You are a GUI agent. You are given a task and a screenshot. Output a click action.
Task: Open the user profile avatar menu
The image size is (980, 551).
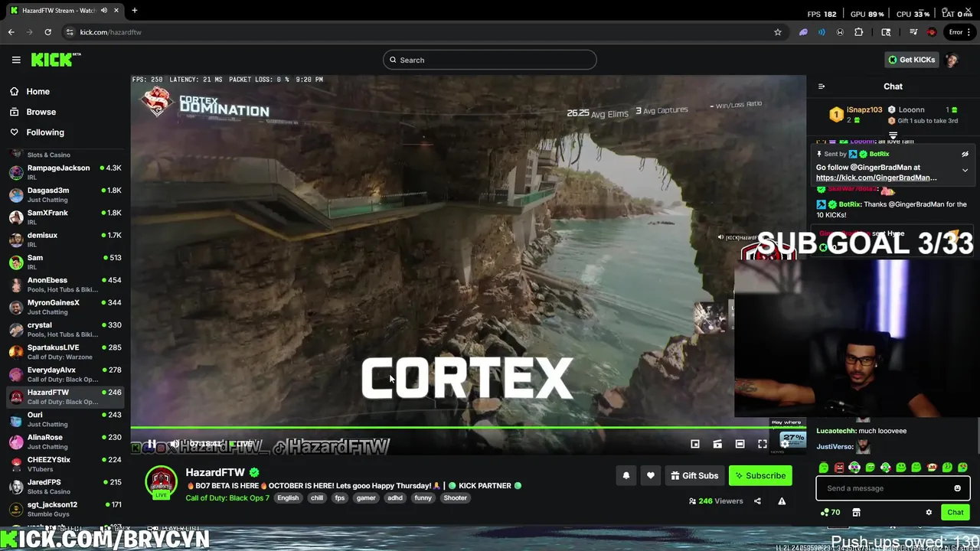[x=952, y=60]
